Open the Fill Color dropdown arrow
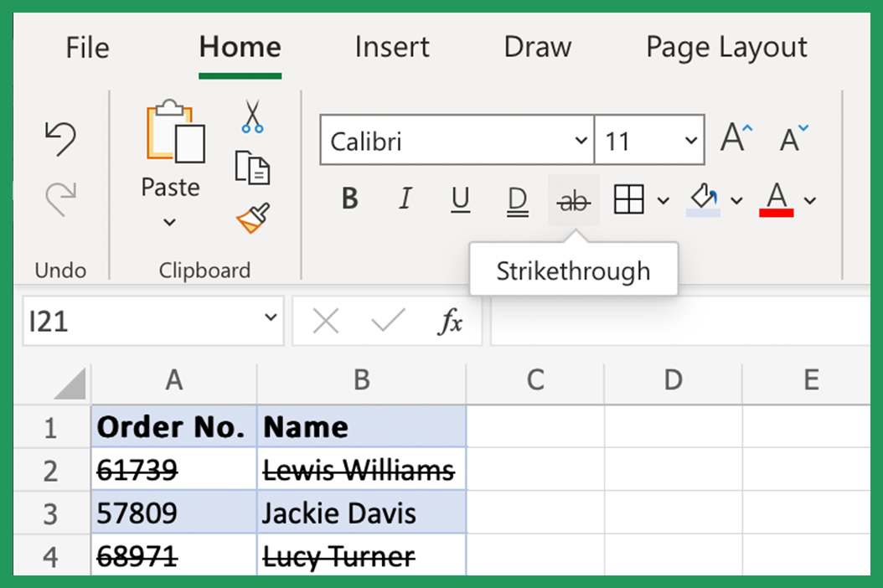Viewport: 883px width, 588px height. click(x=736, y=199)
